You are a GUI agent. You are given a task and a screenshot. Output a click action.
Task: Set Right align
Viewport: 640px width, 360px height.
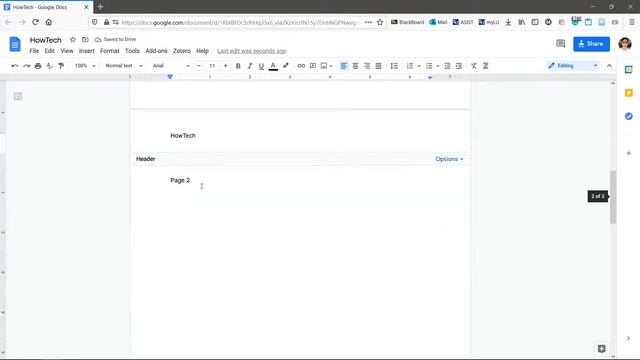[367, 66]
